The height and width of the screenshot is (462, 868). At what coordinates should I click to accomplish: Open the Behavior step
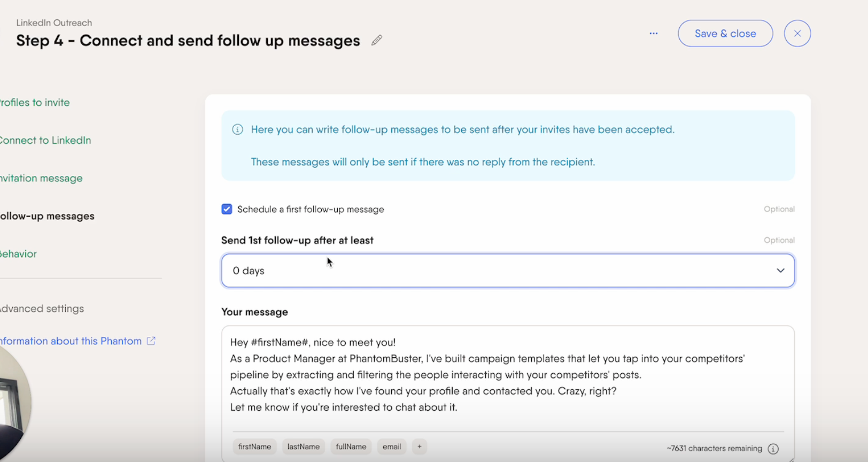tap(18, 254)
